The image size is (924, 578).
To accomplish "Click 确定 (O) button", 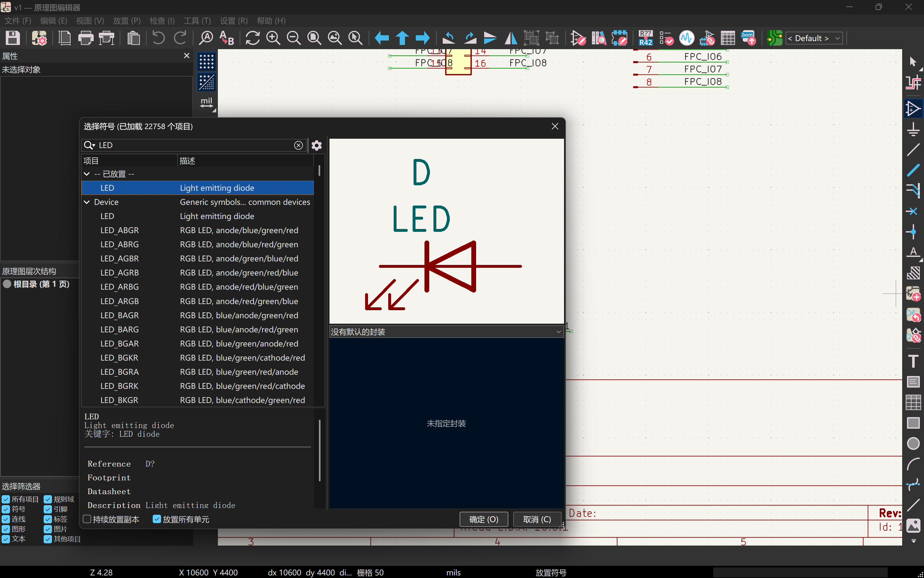I will click(484, 519).
